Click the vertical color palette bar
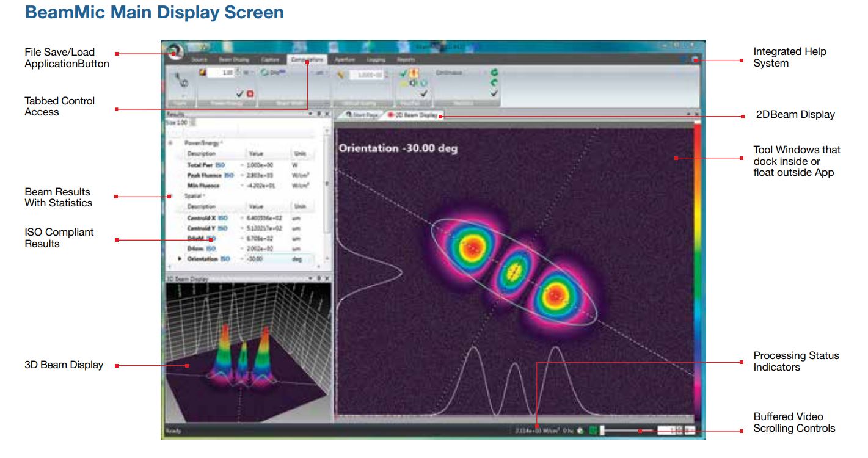Viewport: 868px width, 458px height. [x=696, y=269]
